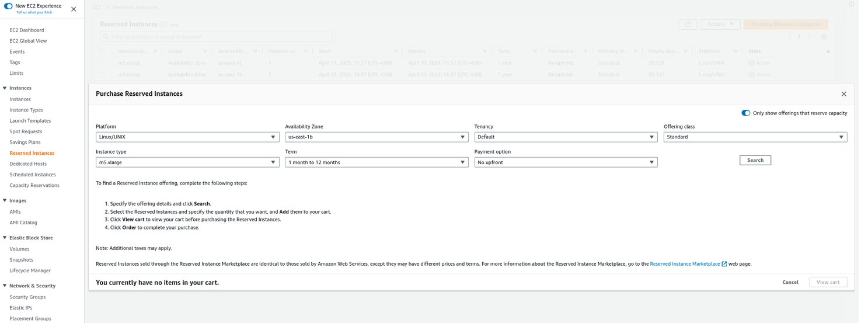Open the Events page
Image resolution: width=868 pixels, height=323 pixels.
[17, 51]
